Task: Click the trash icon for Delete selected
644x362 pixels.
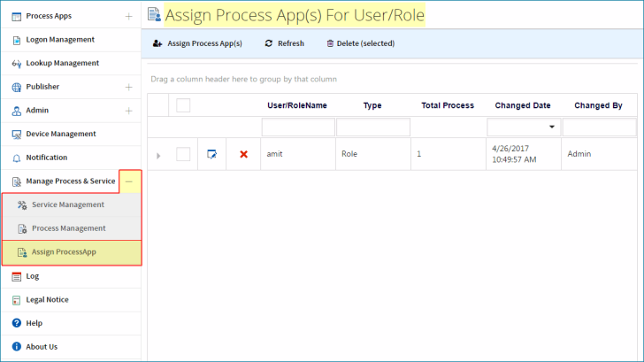Action: coord(330,43)
